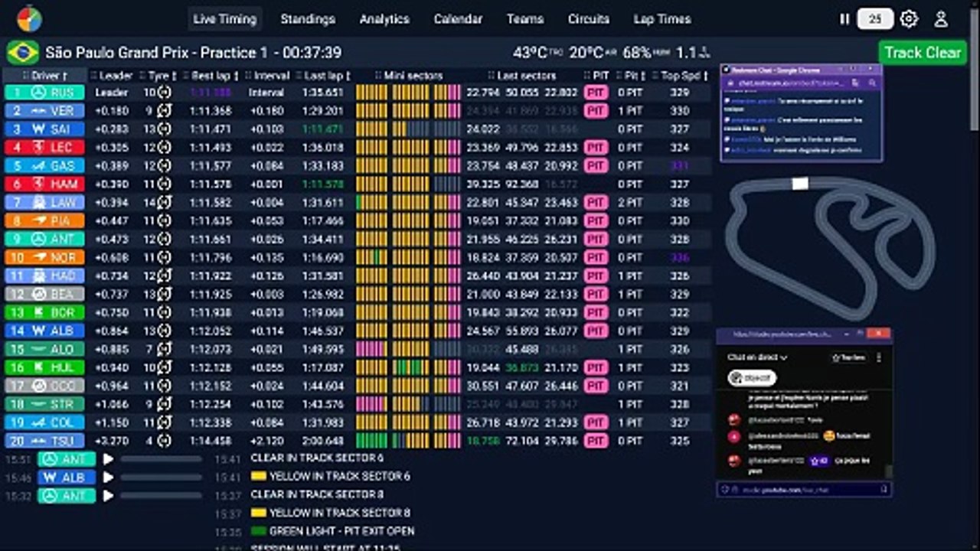Seek the 15:51 ANT radio progress bar
This screenshot has height=551, width=980.
click(x=162, y=459)
